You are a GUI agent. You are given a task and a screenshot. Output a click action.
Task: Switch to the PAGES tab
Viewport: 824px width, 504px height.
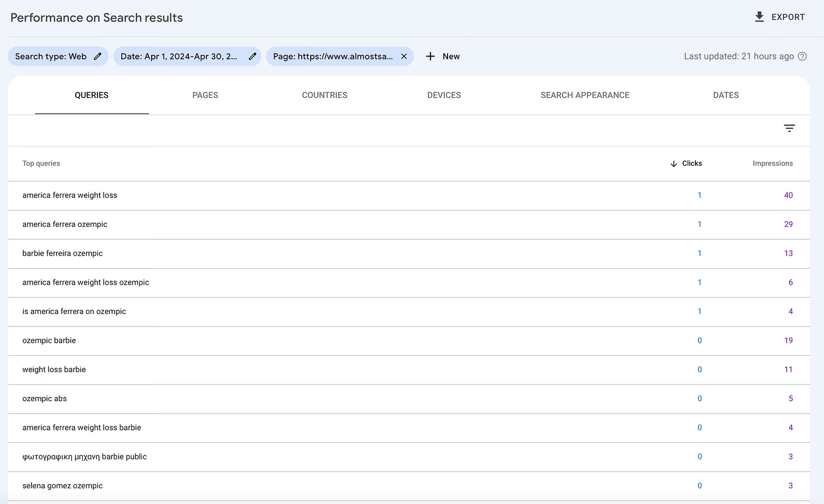tap(205, 95)
